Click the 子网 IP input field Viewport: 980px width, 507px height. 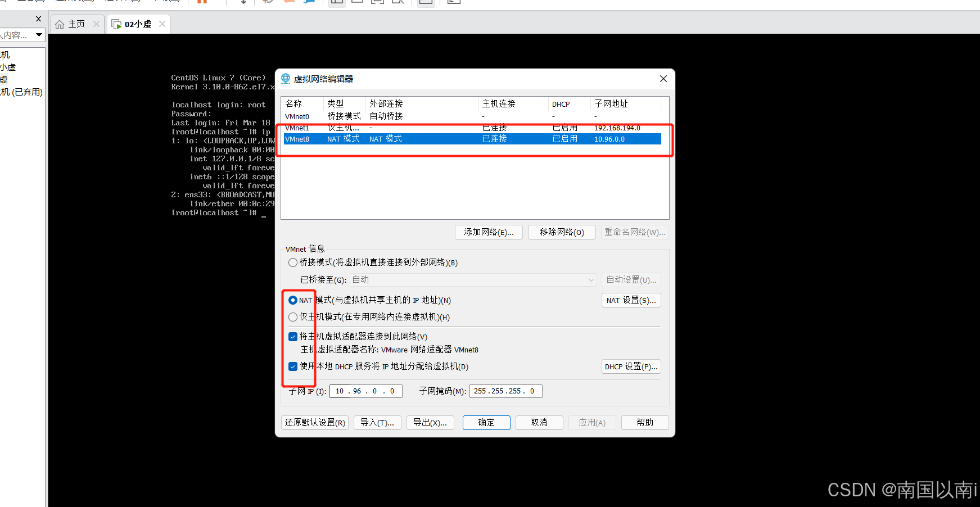pos(365,391)
